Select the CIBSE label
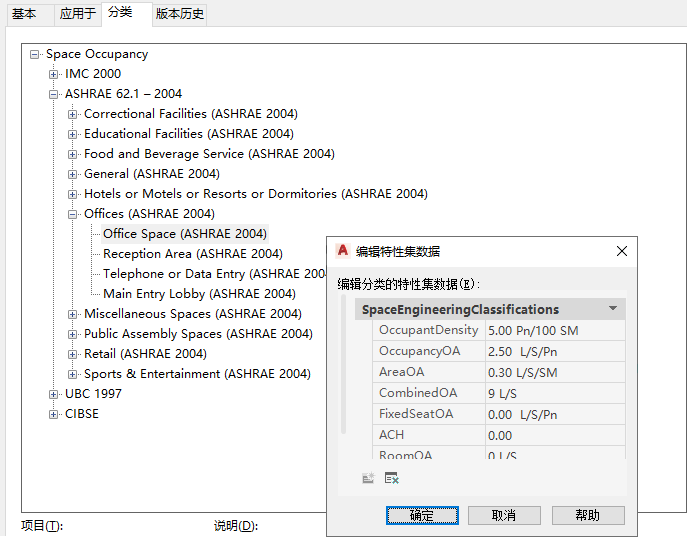The height and width of the screenshot is (556, 696). pyautogui.click(x=82, y=414)
